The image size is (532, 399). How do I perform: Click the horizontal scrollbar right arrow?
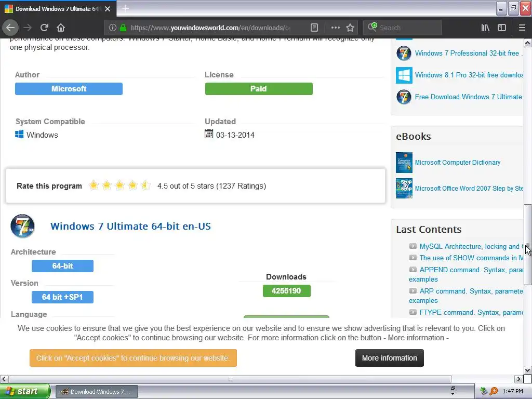tap(518, 379)
